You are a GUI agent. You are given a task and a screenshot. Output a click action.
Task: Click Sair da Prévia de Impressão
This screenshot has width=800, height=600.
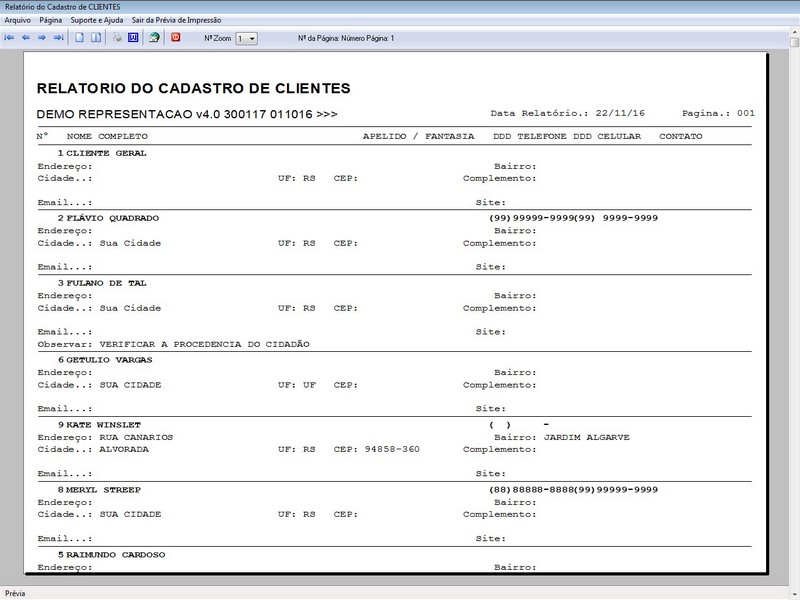pos(177,20)
